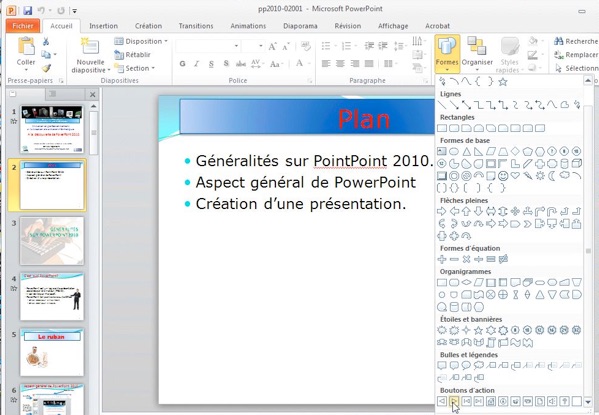Viewport: 599px width, 415px height.
Task: Insert the lightning bolt shape
Action: [528, 176]
